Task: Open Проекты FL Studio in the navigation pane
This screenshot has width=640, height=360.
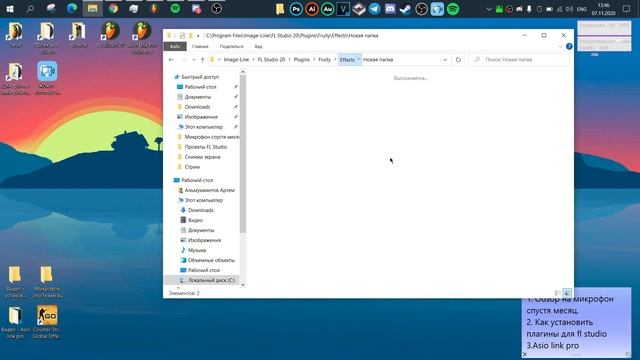Action: [205, 147]
